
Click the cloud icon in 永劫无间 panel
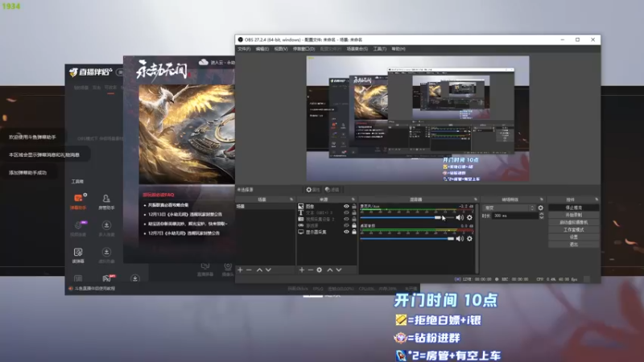(x=204, y=63)
